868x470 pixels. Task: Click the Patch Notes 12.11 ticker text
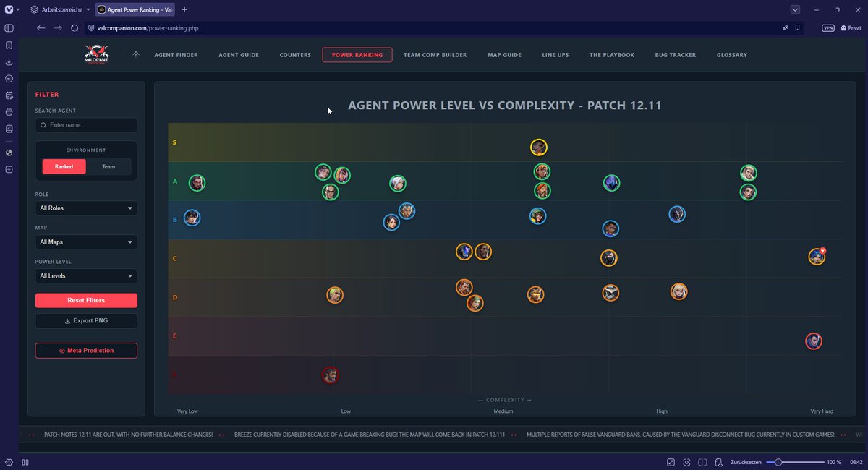pos(129,435)
